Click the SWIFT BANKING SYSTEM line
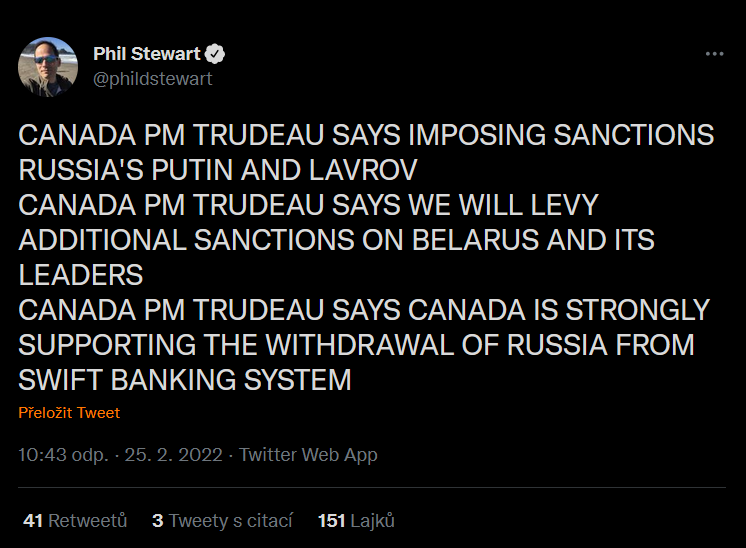Viewport: 746px width, 548px height. tap(185, 380)
